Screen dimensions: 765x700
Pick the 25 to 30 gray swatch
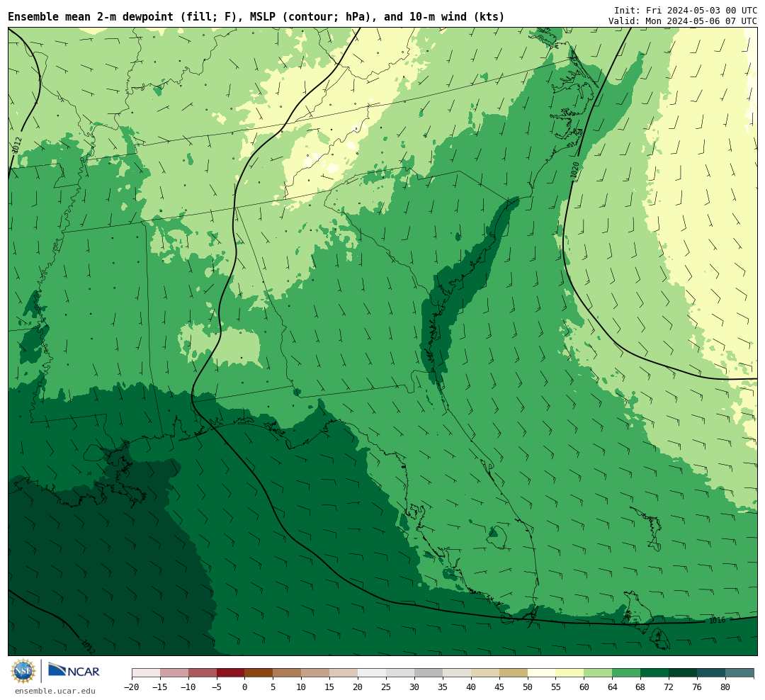(x=400, y=673)
